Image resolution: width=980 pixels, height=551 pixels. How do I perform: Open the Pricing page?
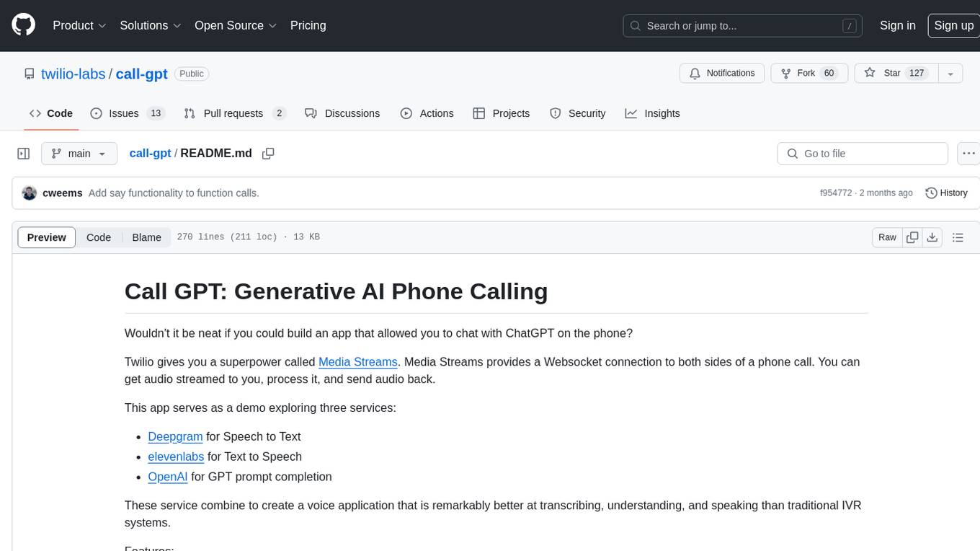(308, 25)
